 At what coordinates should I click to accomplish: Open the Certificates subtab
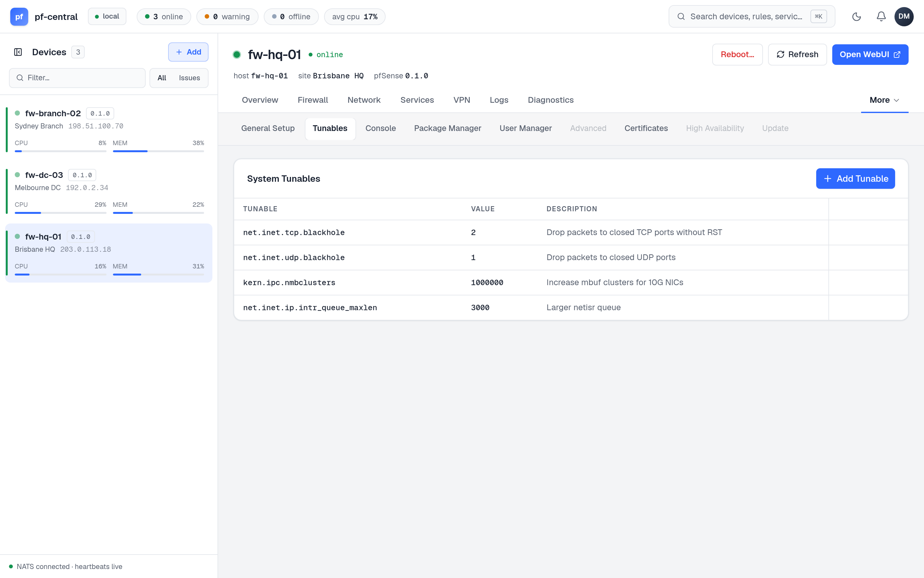pyautogui.click(x=646, y=128)
